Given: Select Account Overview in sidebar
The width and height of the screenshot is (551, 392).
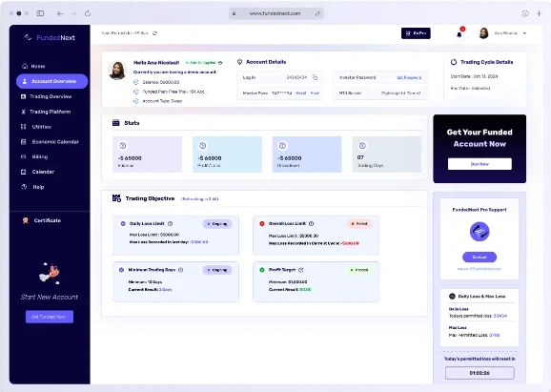Looking at the screenshot, I should click(52, 81).
